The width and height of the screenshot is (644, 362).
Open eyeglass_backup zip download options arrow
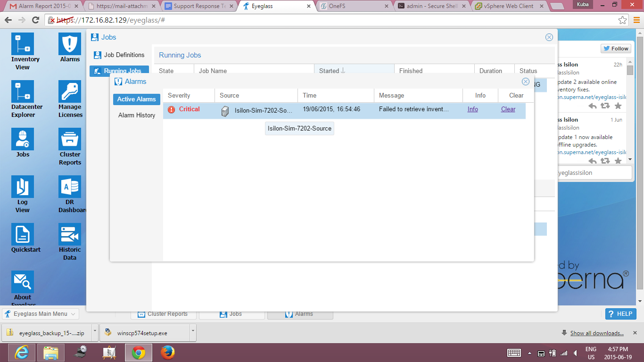(95, 332)
